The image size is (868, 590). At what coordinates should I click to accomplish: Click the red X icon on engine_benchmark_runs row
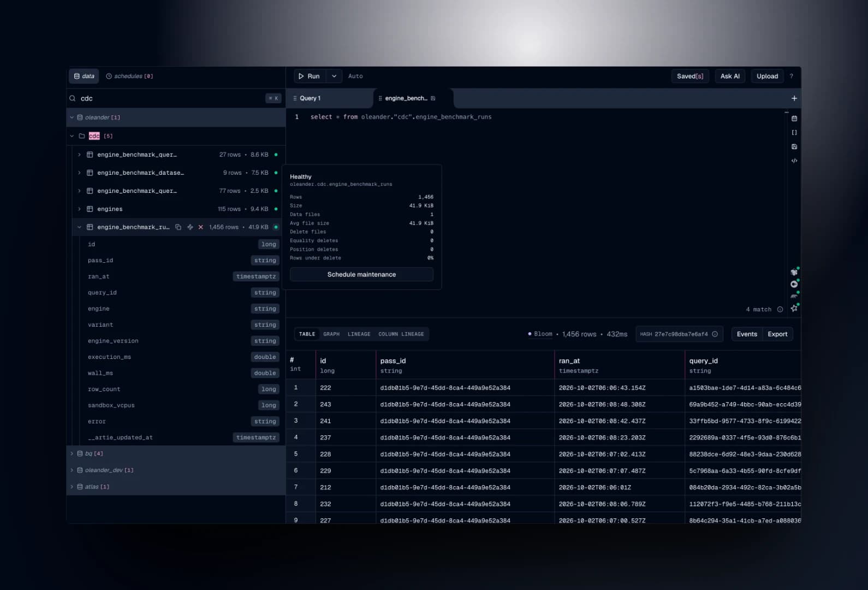201,227
